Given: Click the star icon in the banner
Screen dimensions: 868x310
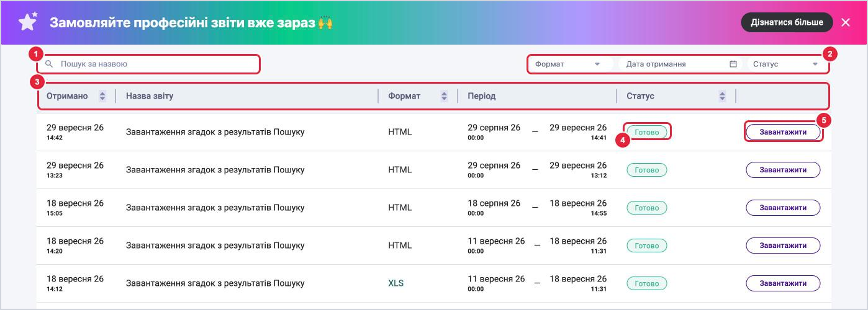Looking at the screenshot, I should tap(28, 22).
